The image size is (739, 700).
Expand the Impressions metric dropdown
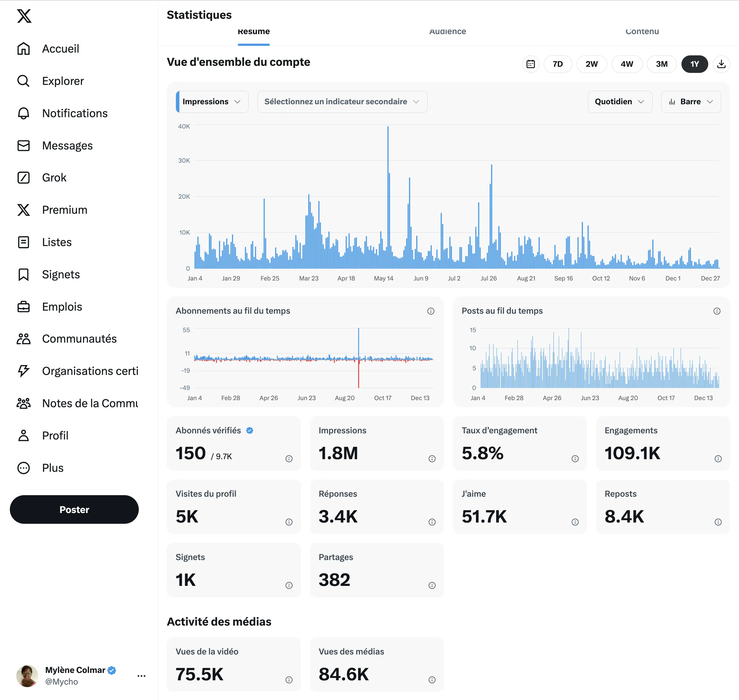pyautogui.click(x=212, y=102)
